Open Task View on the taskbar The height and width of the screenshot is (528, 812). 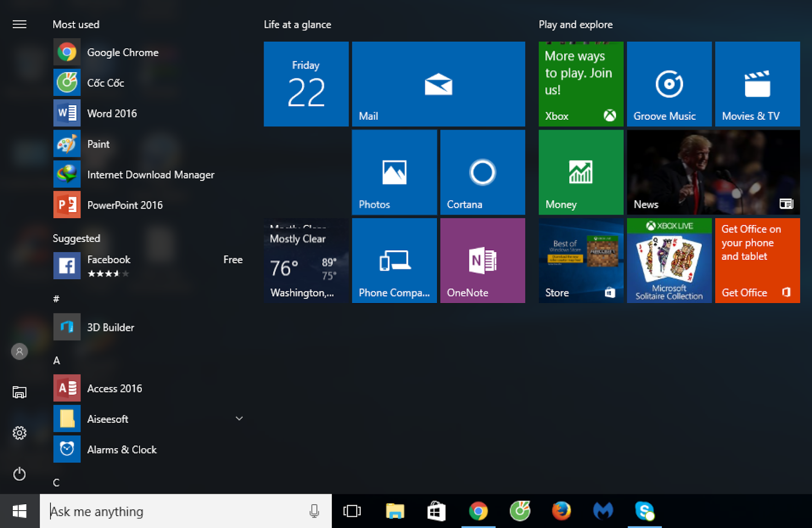[352, 511]
